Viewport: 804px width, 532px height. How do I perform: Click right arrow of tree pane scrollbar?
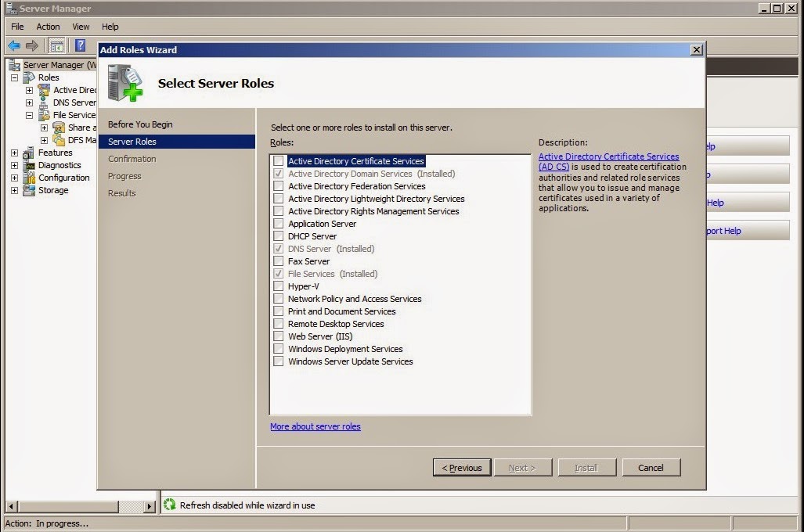[150, 506]
